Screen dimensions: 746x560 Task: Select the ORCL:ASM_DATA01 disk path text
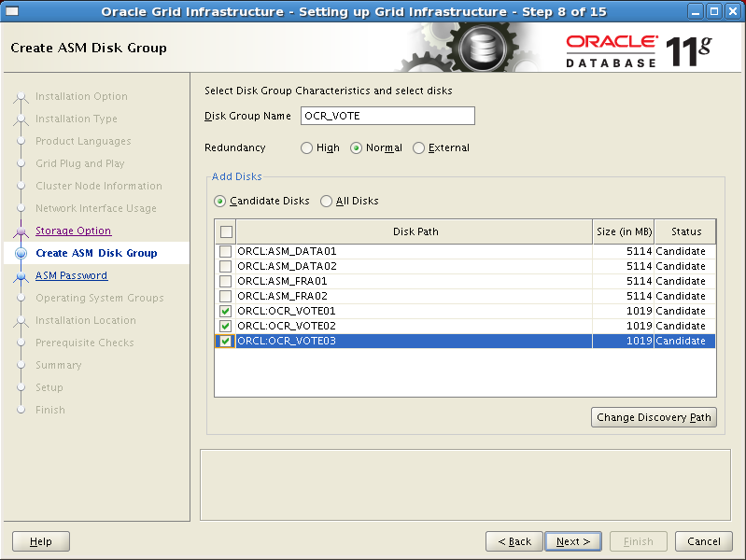point(287,251)
